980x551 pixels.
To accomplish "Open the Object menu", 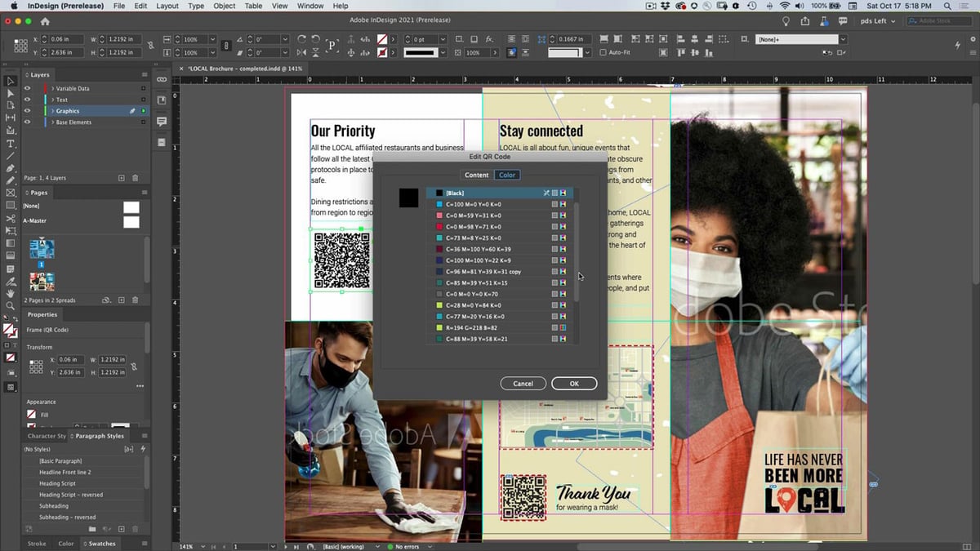I will pyautogui.click(x=224, y=6).
